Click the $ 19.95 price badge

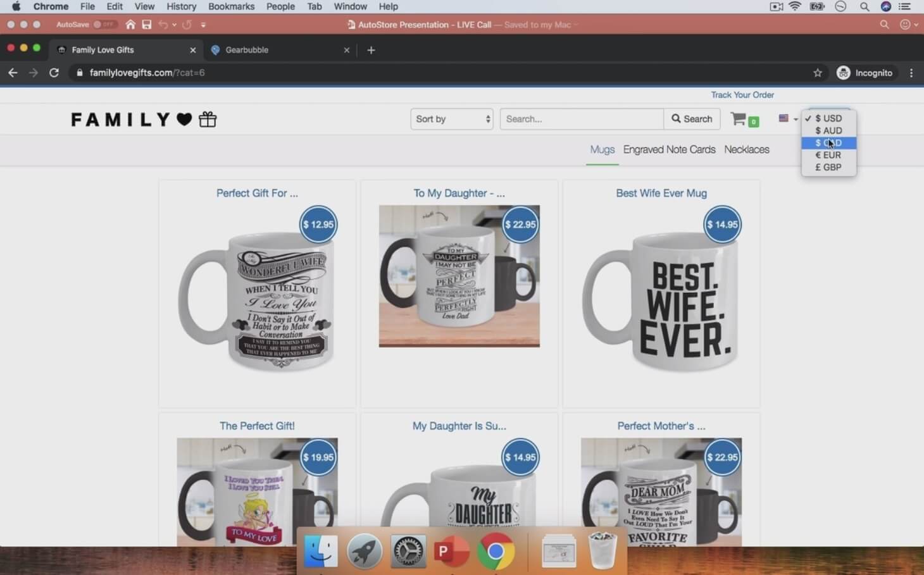click(x=318, y=457)
